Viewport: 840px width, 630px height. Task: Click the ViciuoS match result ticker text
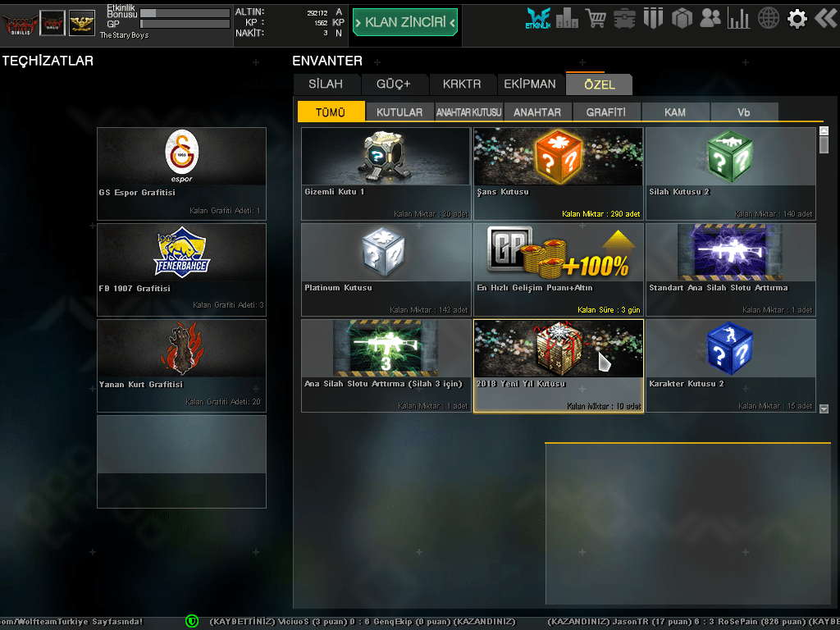pos(362,622)
